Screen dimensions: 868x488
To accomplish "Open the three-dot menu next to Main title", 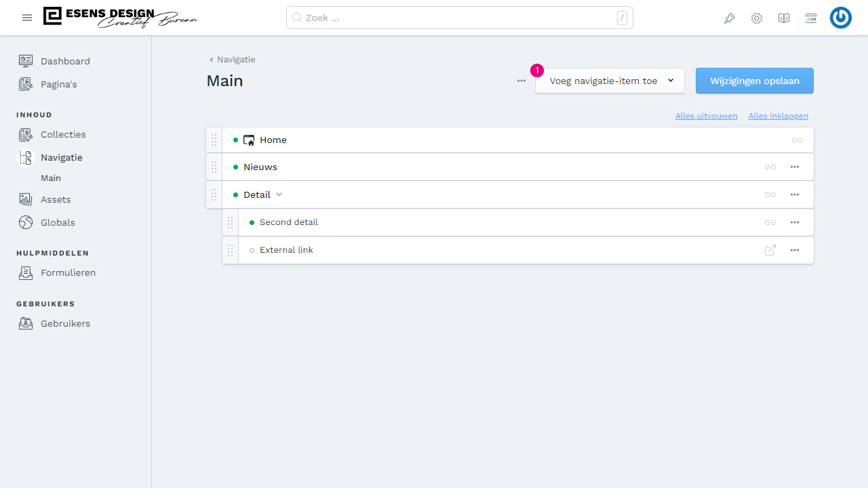I will coord(521,81).
